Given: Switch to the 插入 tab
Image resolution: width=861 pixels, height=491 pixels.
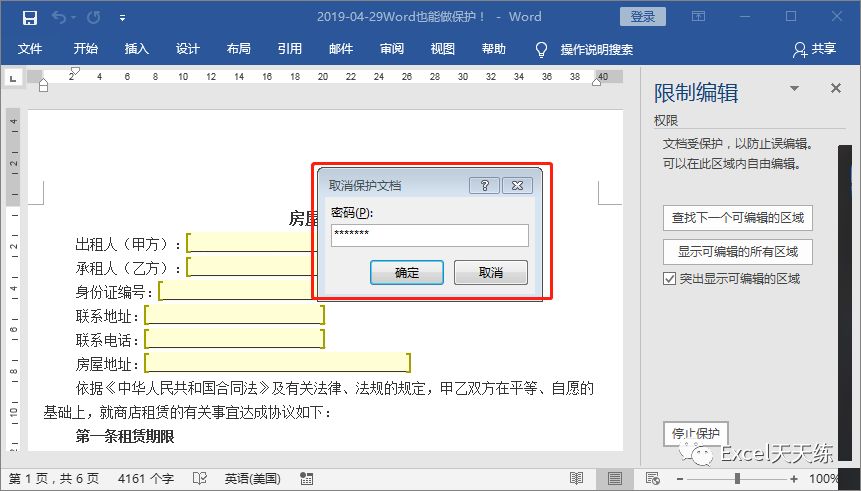Looking at the screenshot, I should [x=136, y=49].
